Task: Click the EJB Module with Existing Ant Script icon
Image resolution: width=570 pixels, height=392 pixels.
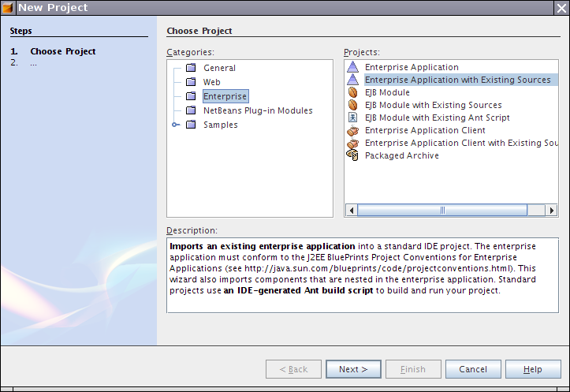Action: tap(352, 118)
